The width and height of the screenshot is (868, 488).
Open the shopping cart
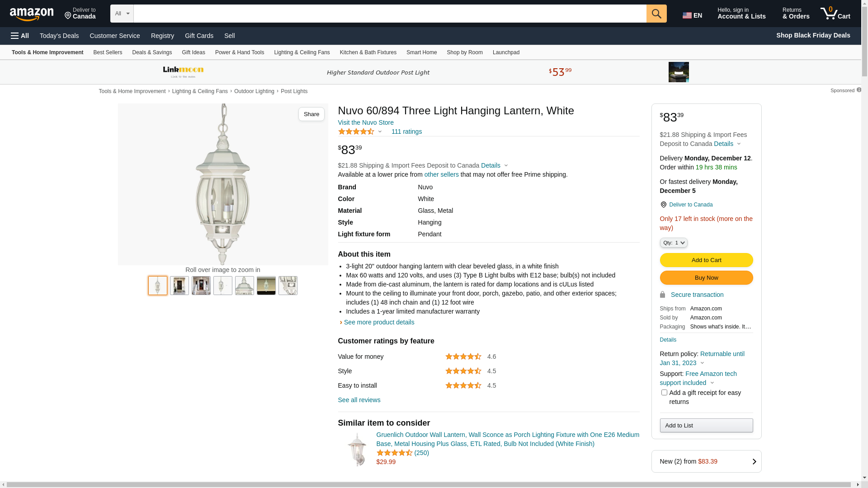click(835, 14)
